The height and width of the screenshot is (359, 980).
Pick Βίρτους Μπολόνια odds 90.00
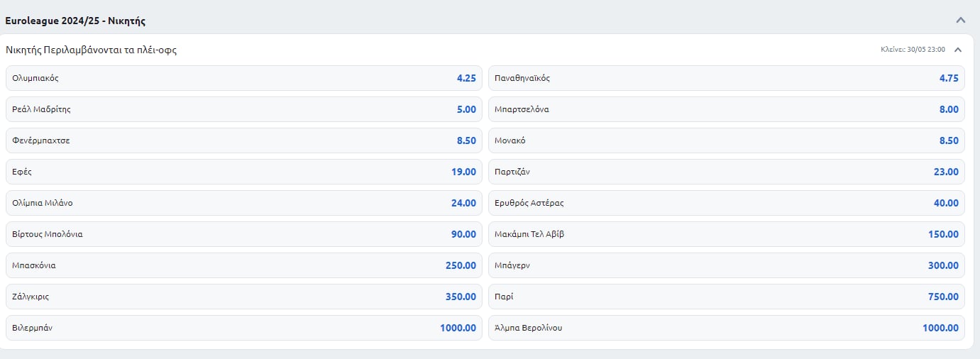pyautogui.click(x=243, y=234)
